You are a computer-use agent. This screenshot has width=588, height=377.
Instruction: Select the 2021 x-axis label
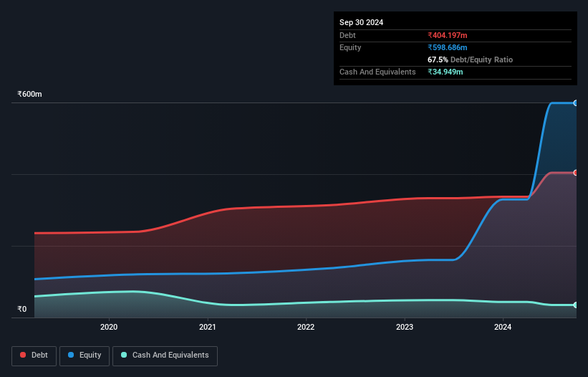point(208,327)
